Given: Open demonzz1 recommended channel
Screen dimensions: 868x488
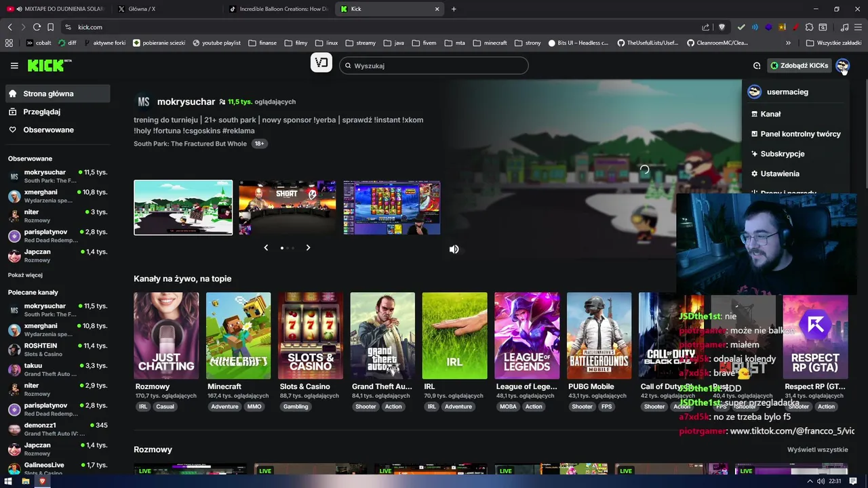Looking at the screenshot, I should (x=58, y=429).
